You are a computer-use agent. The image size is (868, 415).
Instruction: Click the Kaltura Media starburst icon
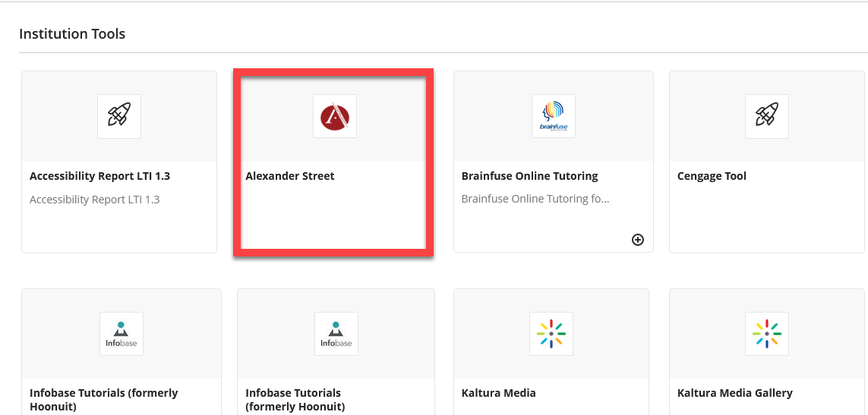click(551, 334)
